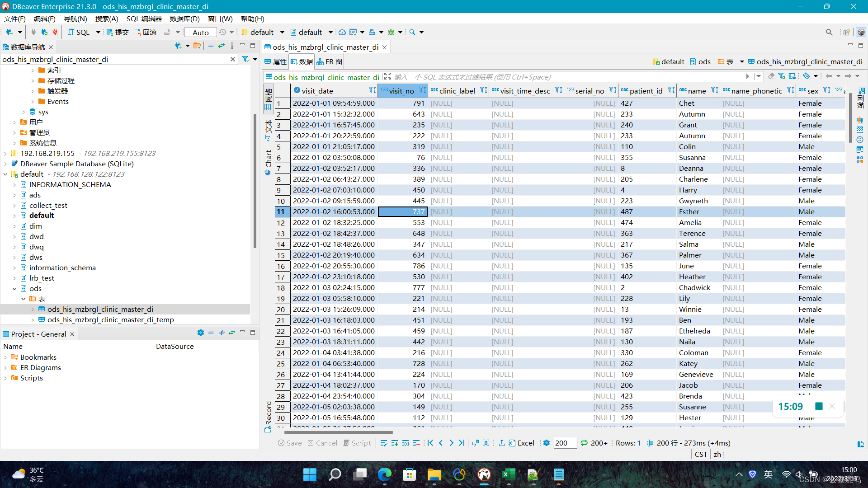Switch to vertical Chart view tab
This screenshot has height=488, width=868.
pyautogui.click(x=268, y=162)
